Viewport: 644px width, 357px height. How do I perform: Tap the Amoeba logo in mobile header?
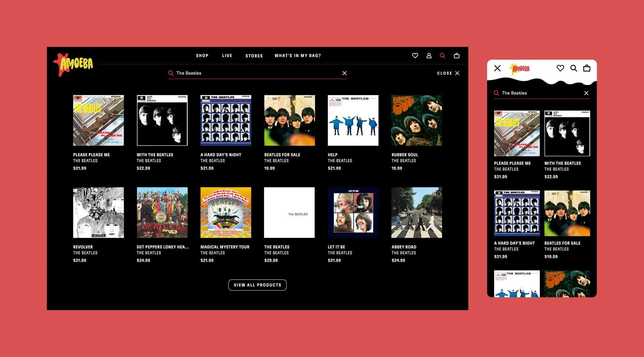click(x=520, y=69)
